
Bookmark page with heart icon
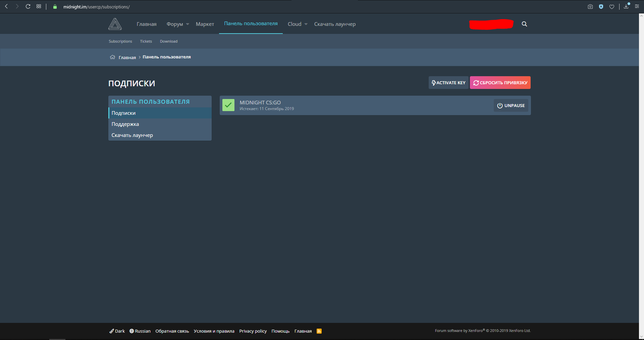(x=612, y=7)
